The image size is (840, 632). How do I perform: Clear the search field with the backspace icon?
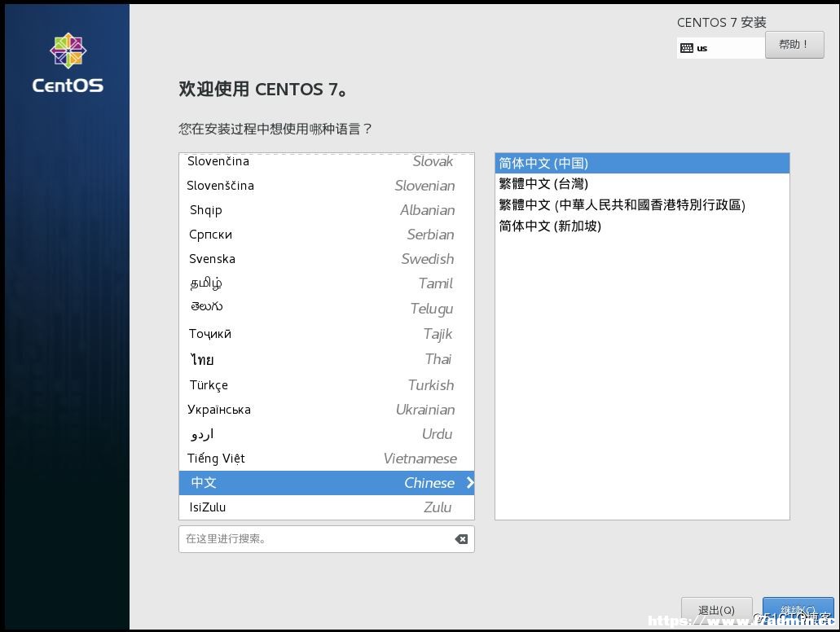(461, 539)
